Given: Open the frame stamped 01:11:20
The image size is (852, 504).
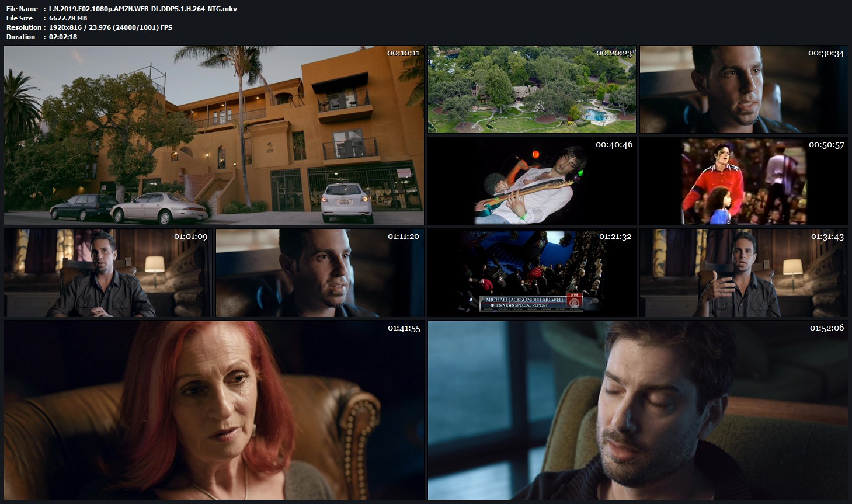Looking at the screenshot, I should click(x=319, y=273).
